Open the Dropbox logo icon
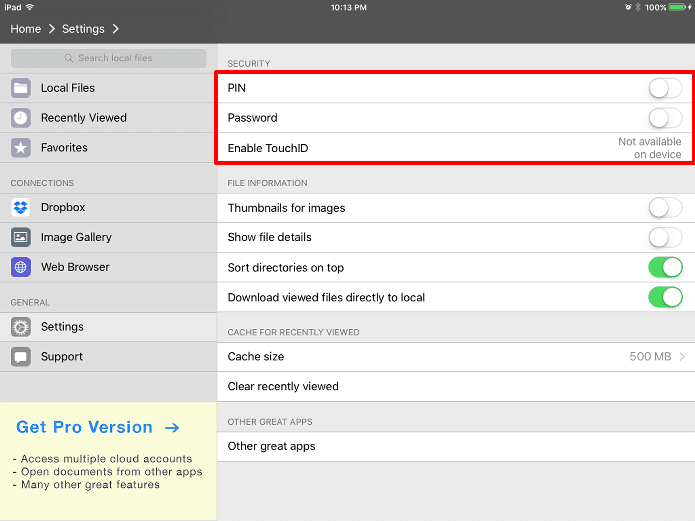The width and height of the screenshot is (695, 521). 20,207
